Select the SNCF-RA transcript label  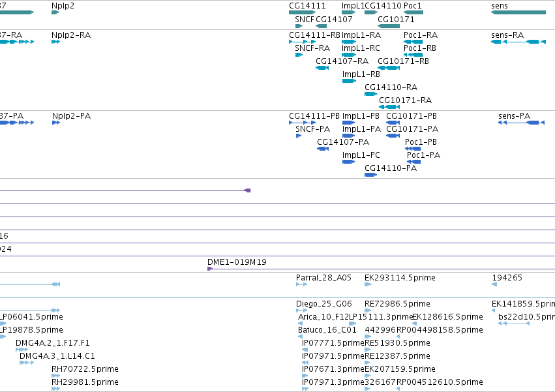[312, 48]
